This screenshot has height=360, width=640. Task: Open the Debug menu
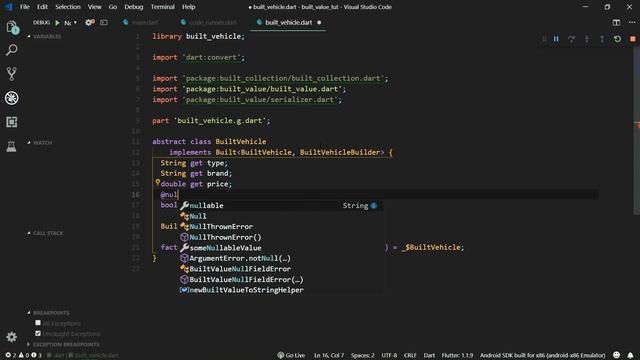133,7
